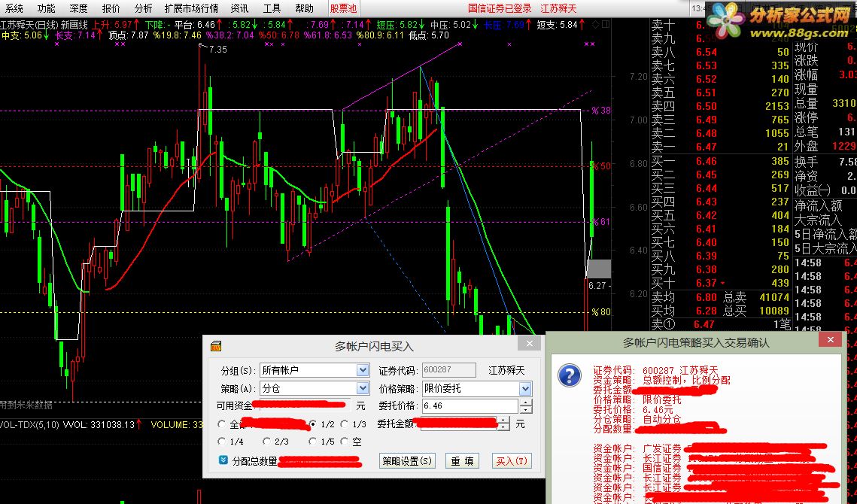Select the 空 radio option
Viewport: 857px width, 504px height.
pyautogui.click(x=345, y=441)
